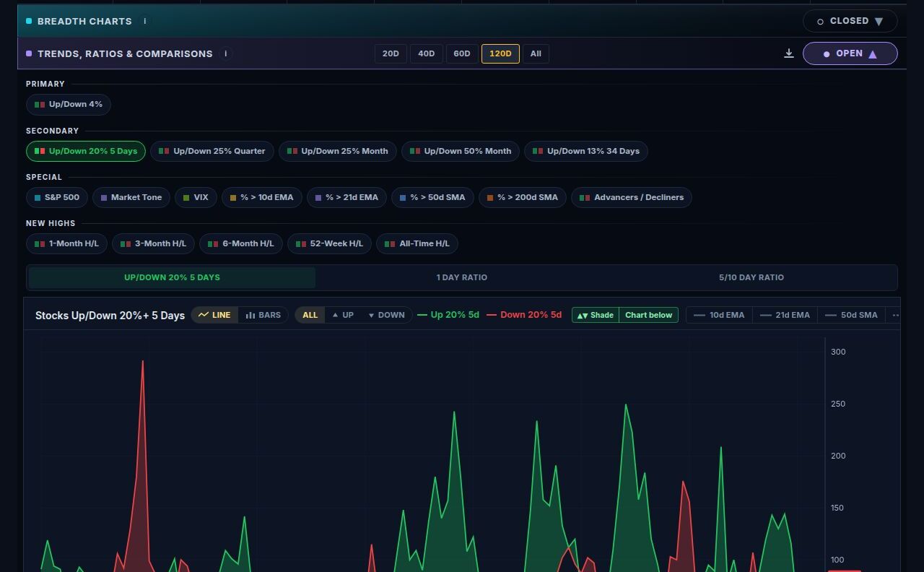This screenshot has height=572, width=924.
Task: Click the SPECIAL section heading
Action: click(x=44, y=177)
